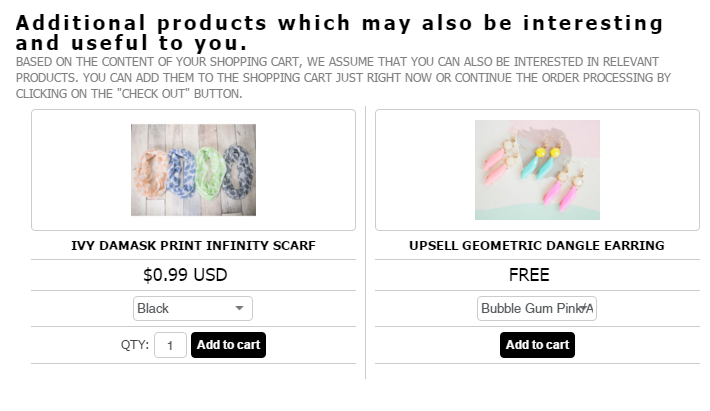Expand the Bubble Gum Pink earring dropdown
The image size is (710, 411).
click(537, 309)
